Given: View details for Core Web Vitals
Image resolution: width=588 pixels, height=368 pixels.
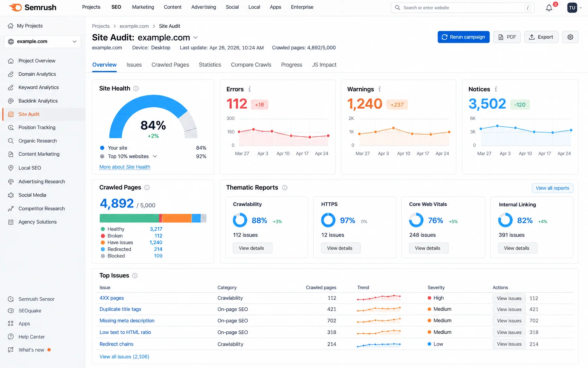Looking at the screenshot, I should [429, 248].
